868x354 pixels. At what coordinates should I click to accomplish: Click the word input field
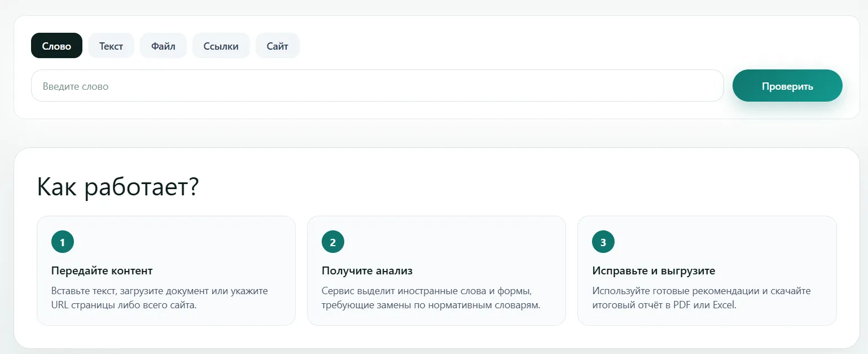click(377, 85)
